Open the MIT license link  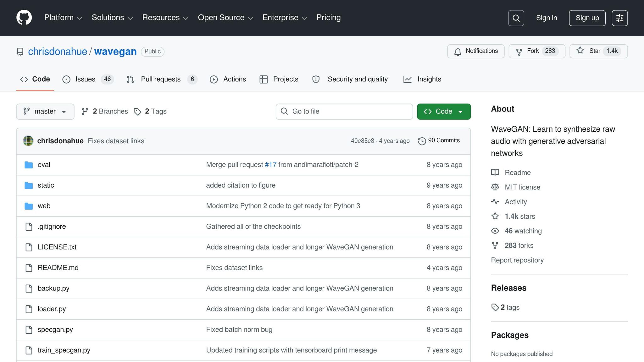(522, 187)
